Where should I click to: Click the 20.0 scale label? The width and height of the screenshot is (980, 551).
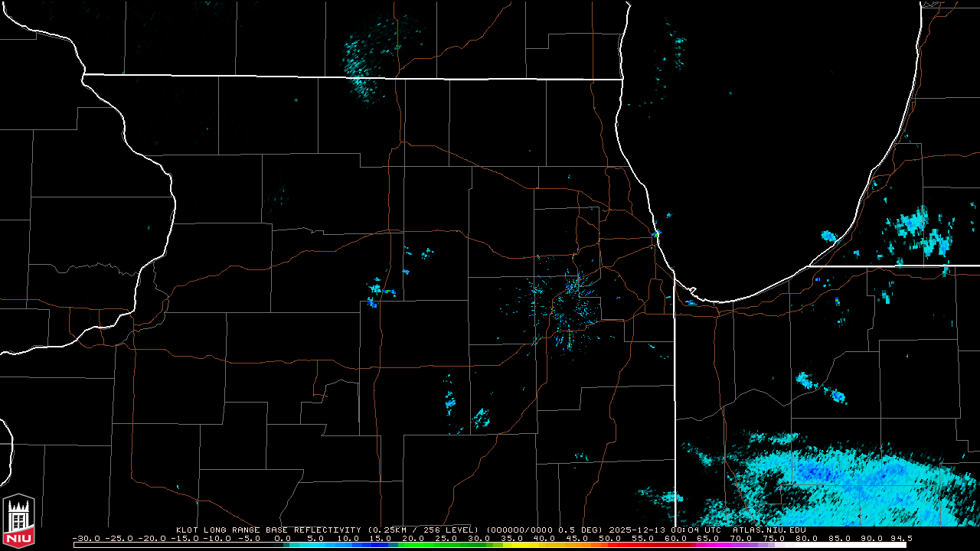point(413,539)
